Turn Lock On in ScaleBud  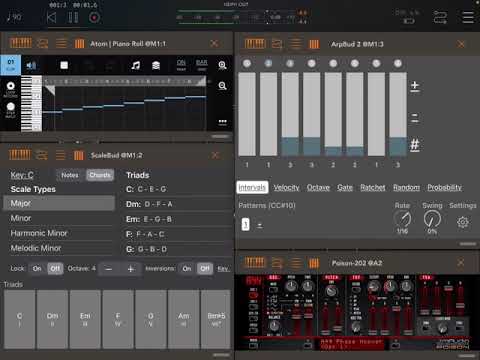click(x=37, y=268)
